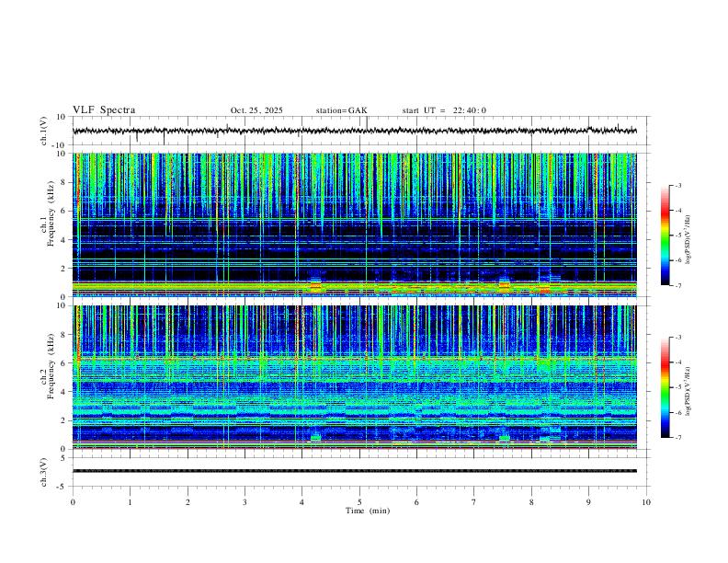Click the ch.1 spectrogram panel
728x563 pixels.
point(354,224)
